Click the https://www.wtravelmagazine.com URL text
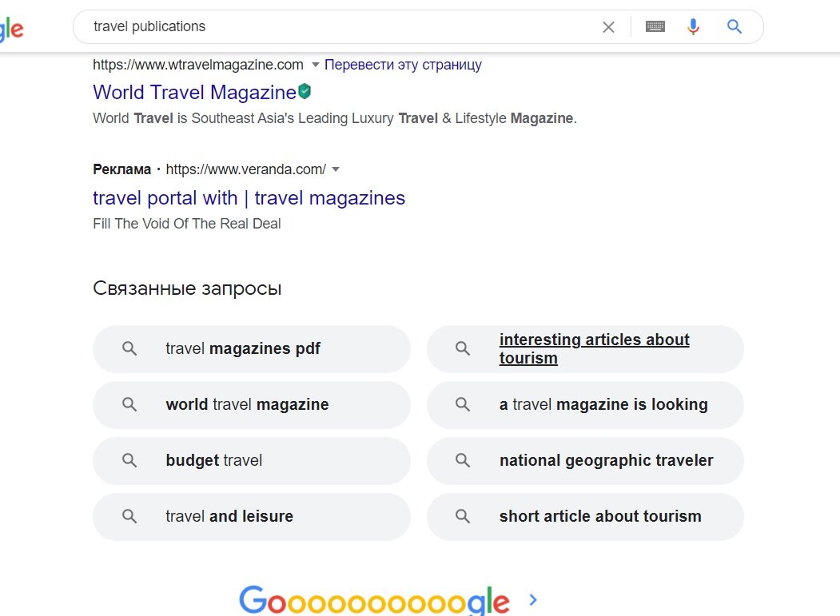Screen dimensions: 840x616 198,65
